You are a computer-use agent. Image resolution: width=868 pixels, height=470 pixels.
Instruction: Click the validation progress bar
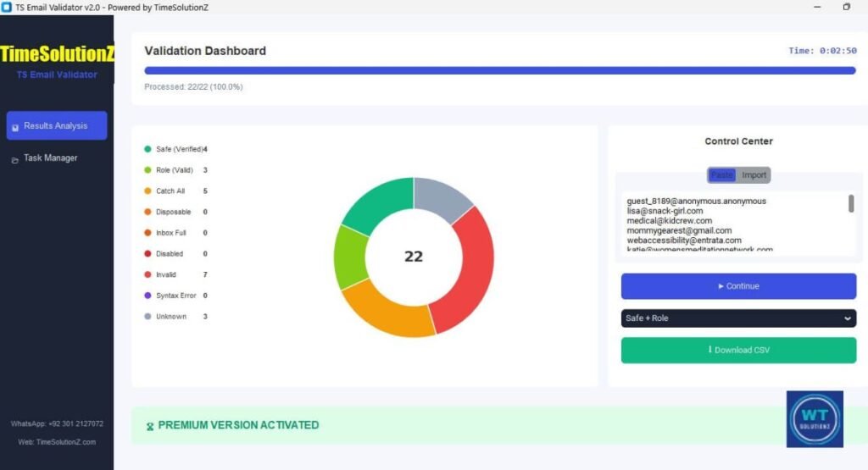[500, 70]
